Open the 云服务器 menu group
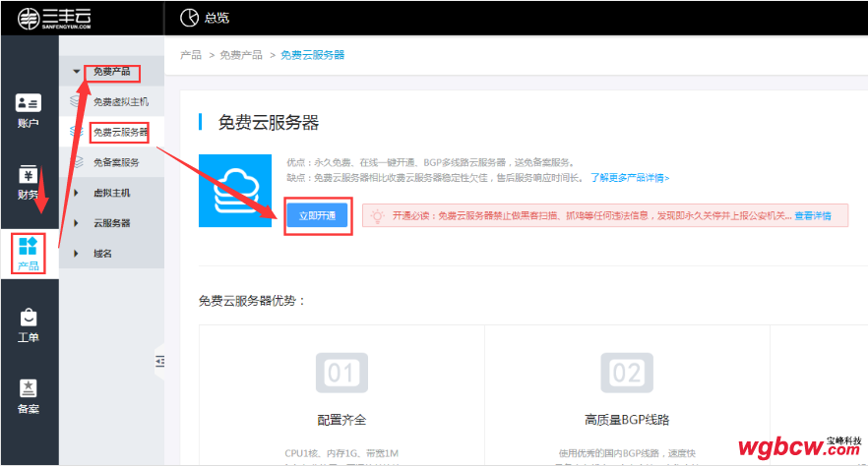Screen dimensions: 868x466 tap(112, 223)
